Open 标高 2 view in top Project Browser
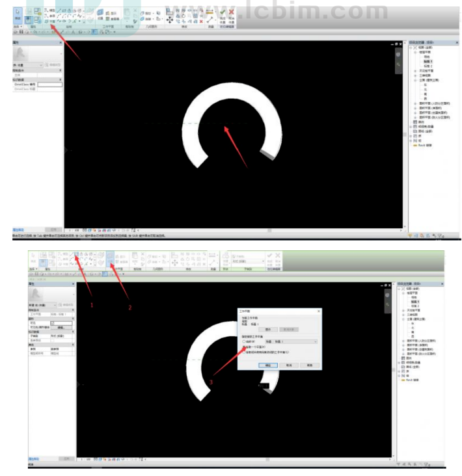The image size is (462, 476). [x=428, y=66]
